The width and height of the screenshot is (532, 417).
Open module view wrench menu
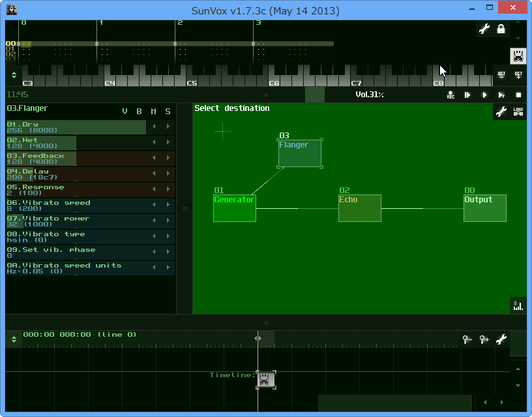coord(501,112)
